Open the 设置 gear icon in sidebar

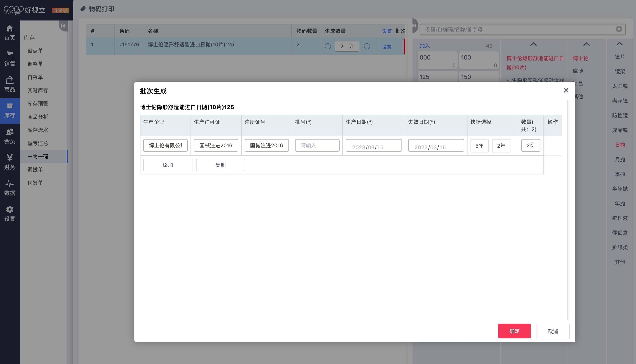tap(10, 210)
